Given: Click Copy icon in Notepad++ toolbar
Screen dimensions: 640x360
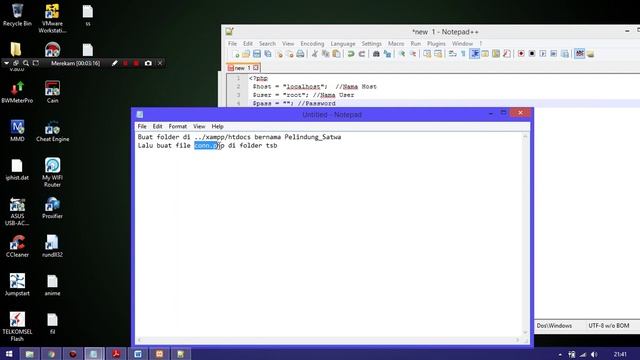Looking at the screenshot, I should click(325, 54).
